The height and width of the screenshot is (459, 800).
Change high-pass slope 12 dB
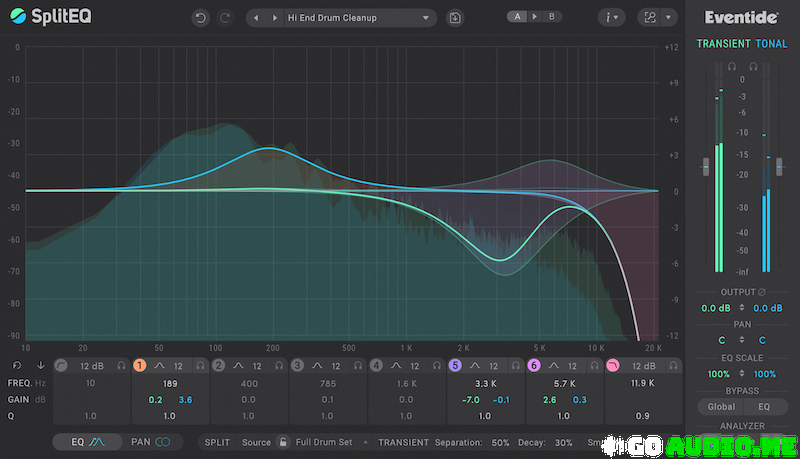(92, 366)
